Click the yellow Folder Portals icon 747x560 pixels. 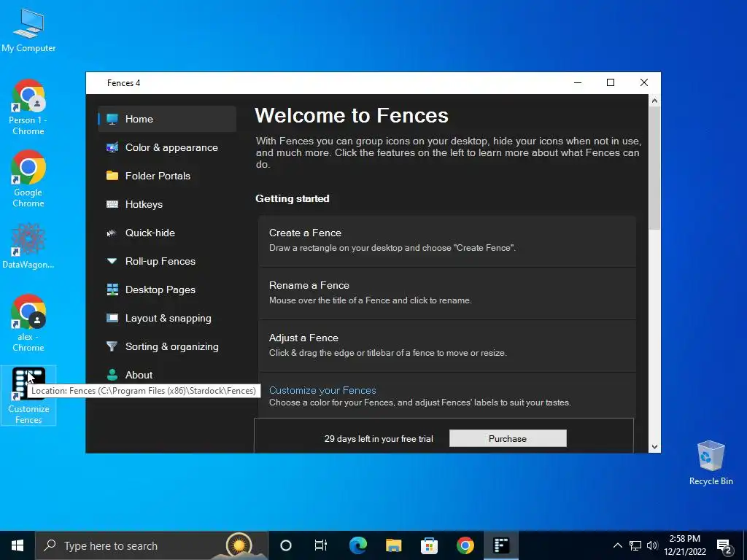pyautogui.click(x=112, y=176)
